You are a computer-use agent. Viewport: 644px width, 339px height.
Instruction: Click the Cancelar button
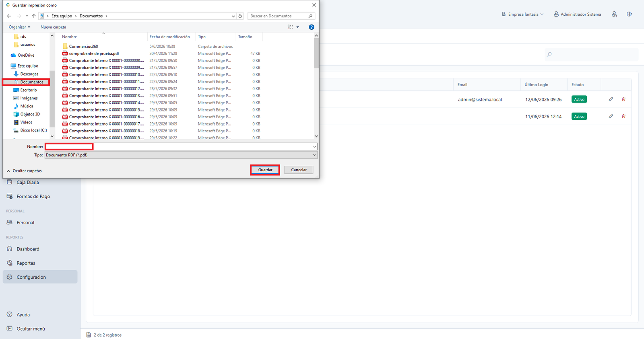tap(299, 170)
